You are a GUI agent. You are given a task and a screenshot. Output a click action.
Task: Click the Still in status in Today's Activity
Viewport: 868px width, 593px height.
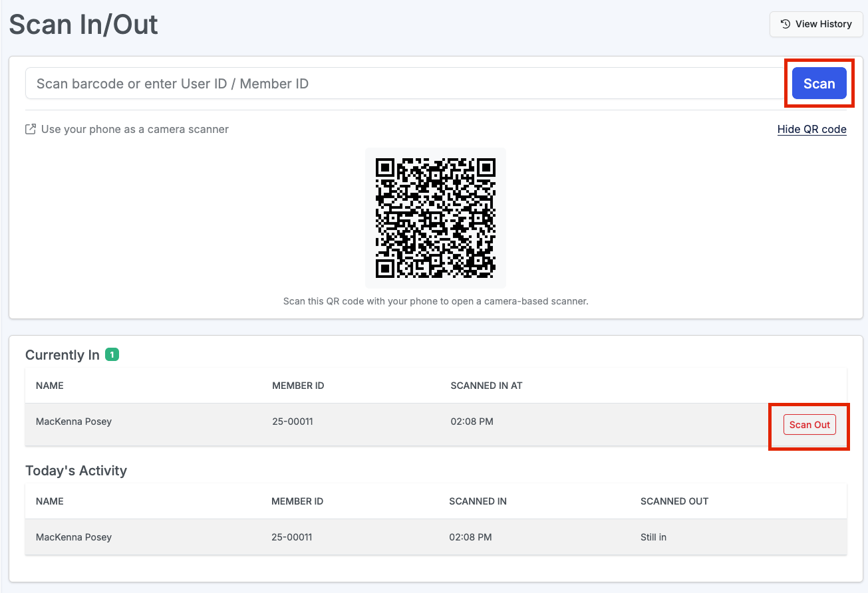point(653,537)
